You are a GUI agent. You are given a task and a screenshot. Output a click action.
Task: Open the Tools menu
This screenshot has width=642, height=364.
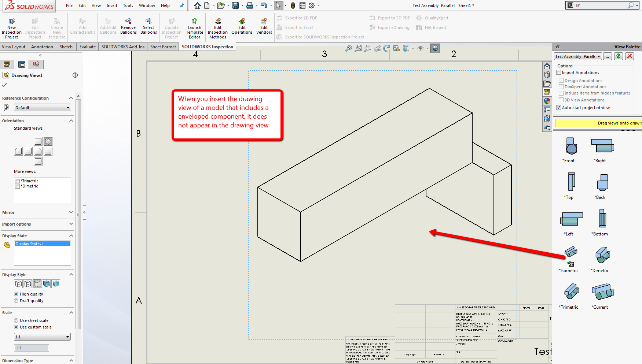pos(128,5)
